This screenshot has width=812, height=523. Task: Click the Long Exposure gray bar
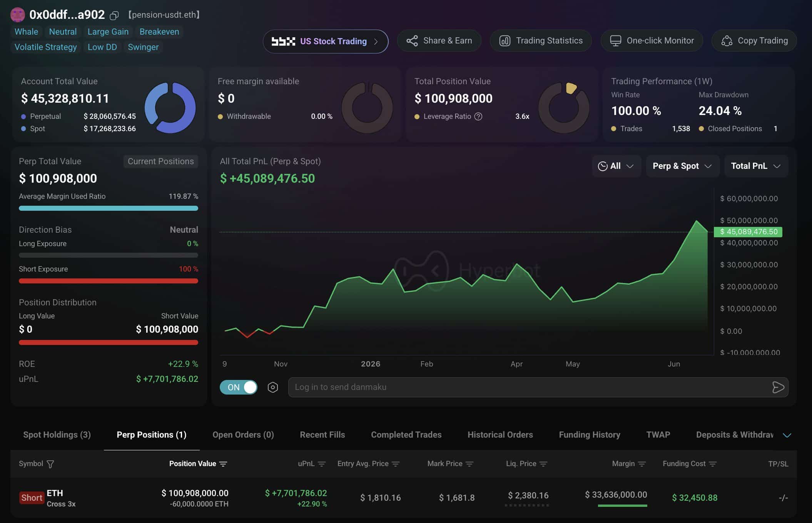[x=109, y=255]
